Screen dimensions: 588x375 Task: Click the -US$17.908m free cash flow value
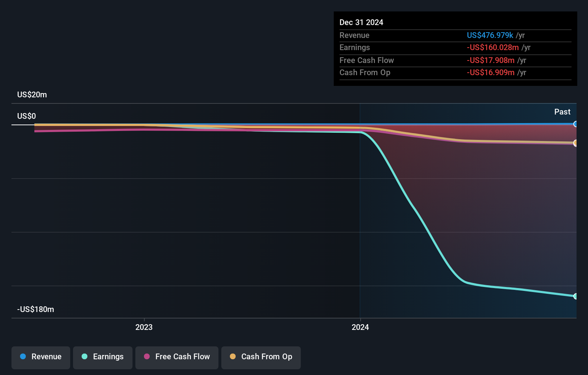point(491,60)
